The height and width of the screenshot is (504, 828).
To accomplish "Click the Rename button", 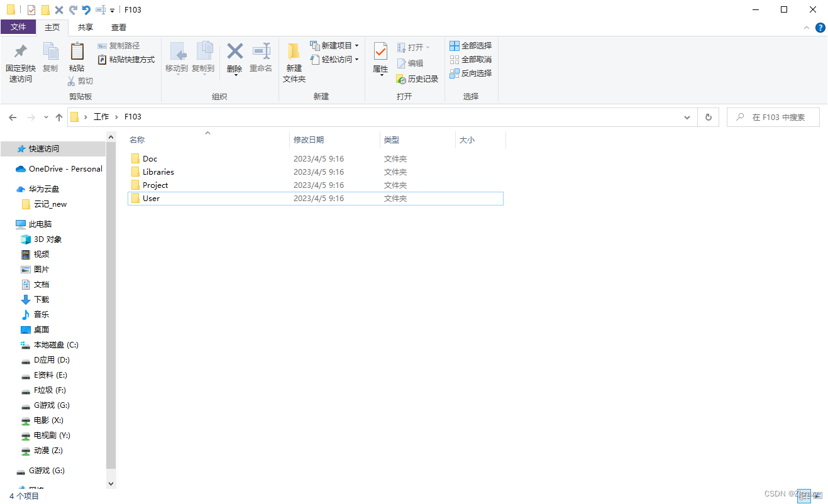I will coord(260,58).
